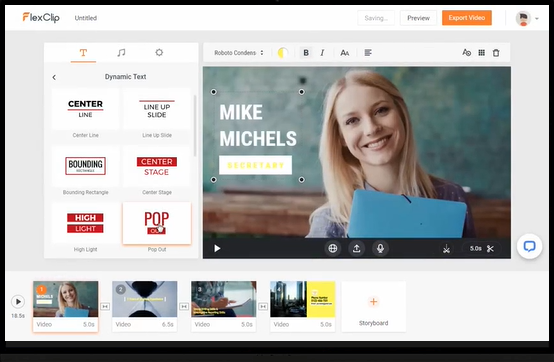Image resolution: width=554 pixels, height=362 pixels.
Task: Open the text size options
Action: [x=344, y=53]
